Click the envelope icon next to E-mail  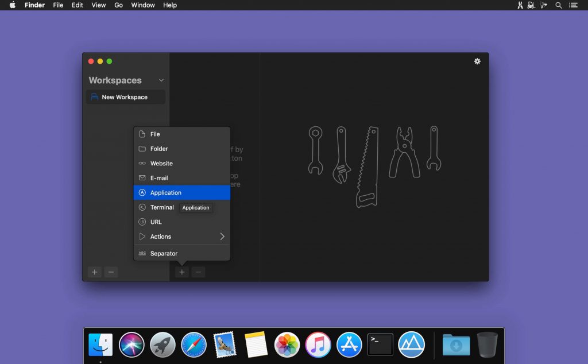(x=142, y=177)
